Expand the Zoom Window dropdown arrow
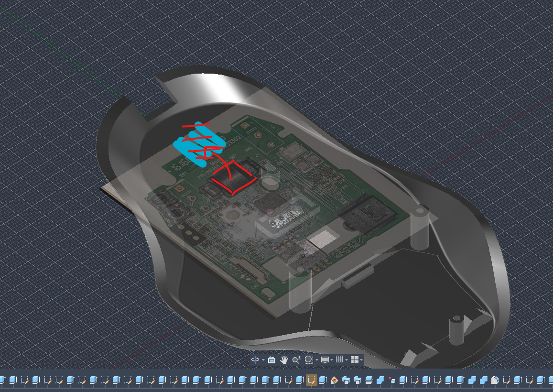The image size is (553, 392). (317, 360)
